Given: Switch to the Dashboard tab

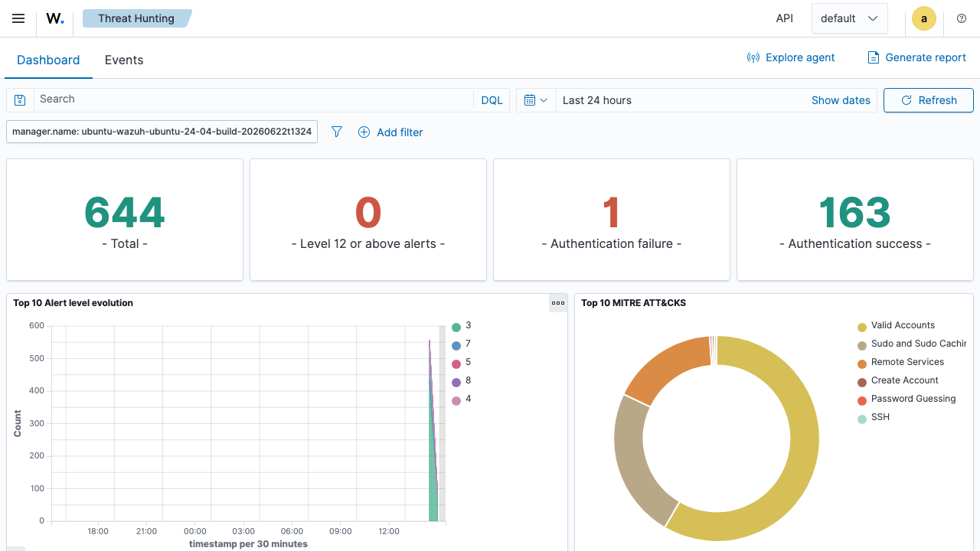Looking at the screenshot, I should coord(48,60).
